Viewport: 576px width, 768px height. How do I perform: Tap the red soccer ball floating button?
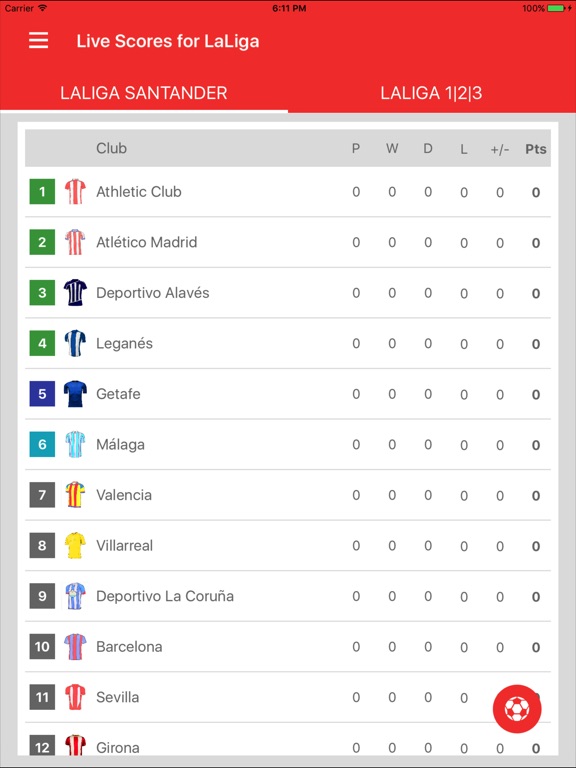click(517, 709)
